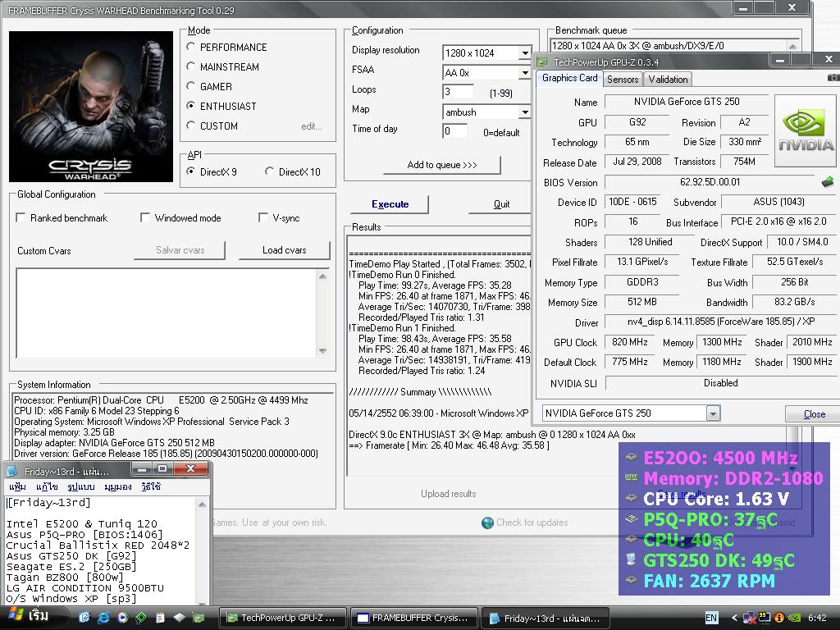The height and width of the screenshot is (630, 840).
Task: Click the edit link next to CUSTOM
Action: pyautogui.click(x=311, y=126)
